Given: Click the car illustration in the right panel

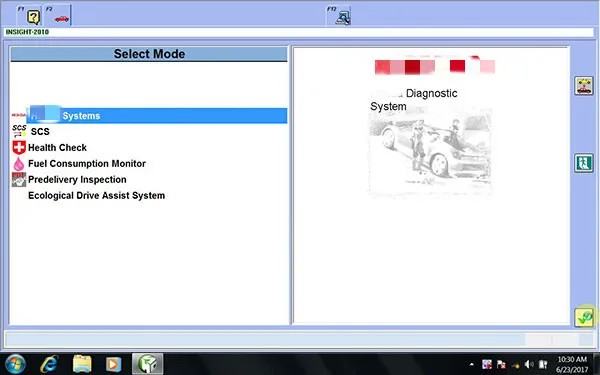Looking at the screenshot, I should pyautogui.click(x=430, y=152).
